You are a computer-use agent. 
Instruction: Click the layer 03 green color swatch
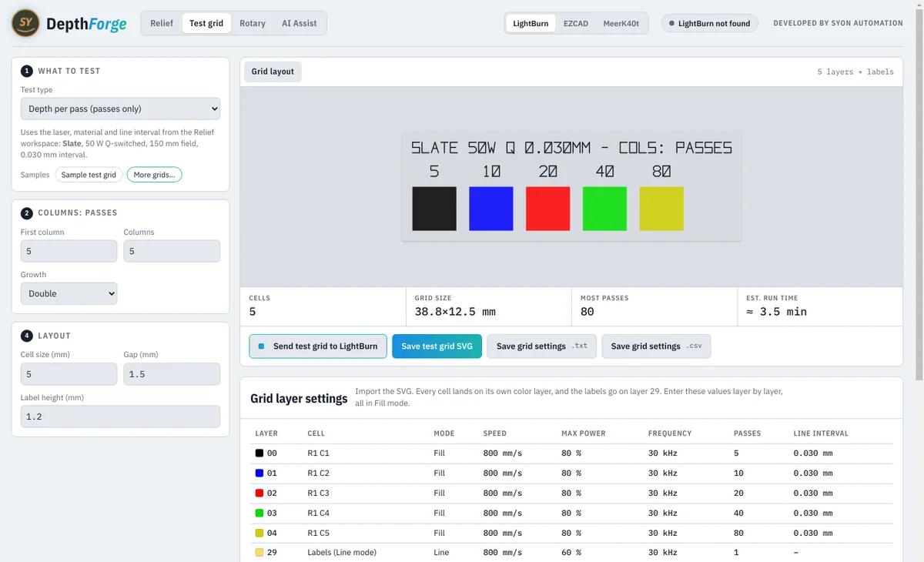point(259,513)
